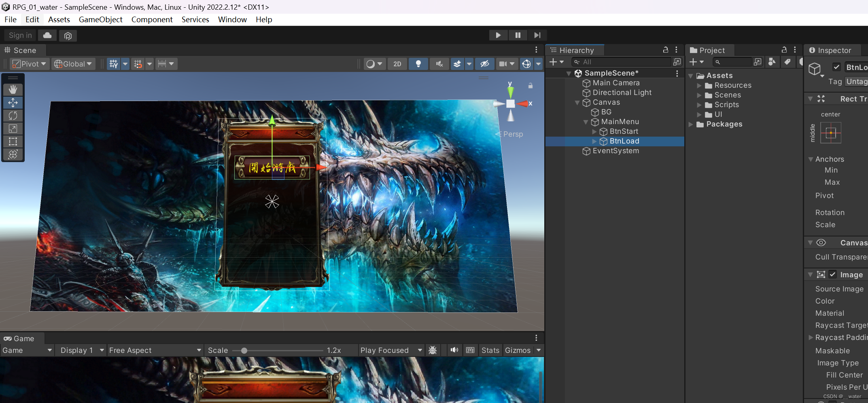This screenshot has width=868, height=403.
Task: Lock the Hierarchy panel
Action: point(666,50)
